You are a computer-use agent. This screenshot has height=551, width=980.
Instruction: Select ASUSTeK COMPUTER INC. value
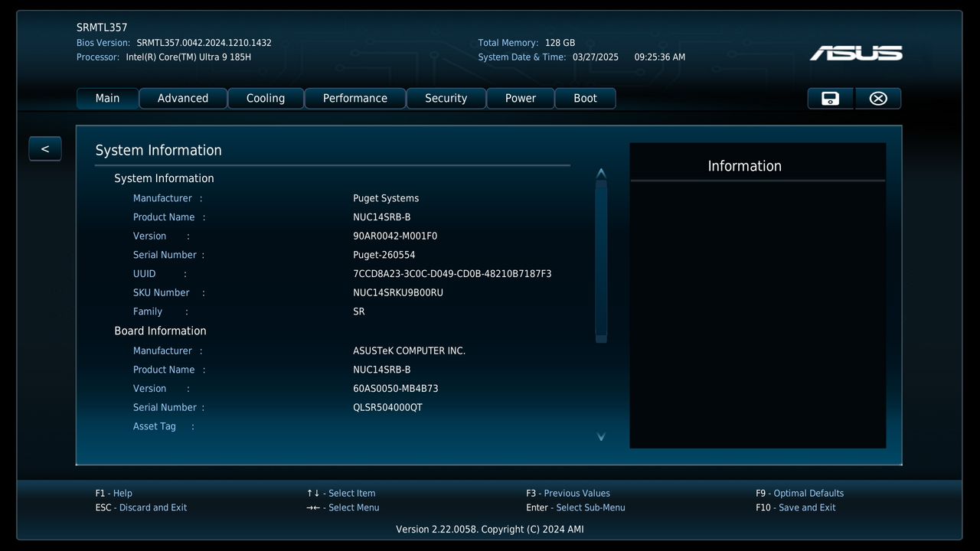pyautogui.click(x=410, y=350)
